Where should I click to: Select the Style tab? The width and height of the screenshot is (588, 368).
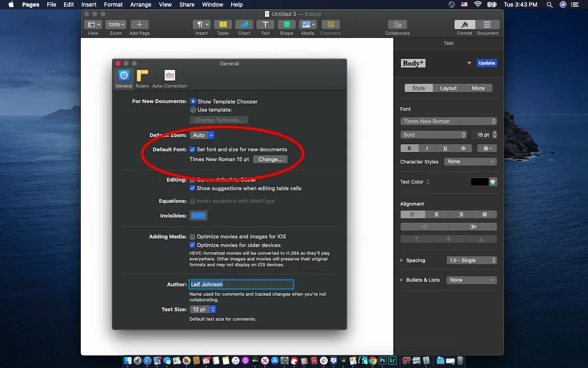pyautogui.click(x=419, y=88)
